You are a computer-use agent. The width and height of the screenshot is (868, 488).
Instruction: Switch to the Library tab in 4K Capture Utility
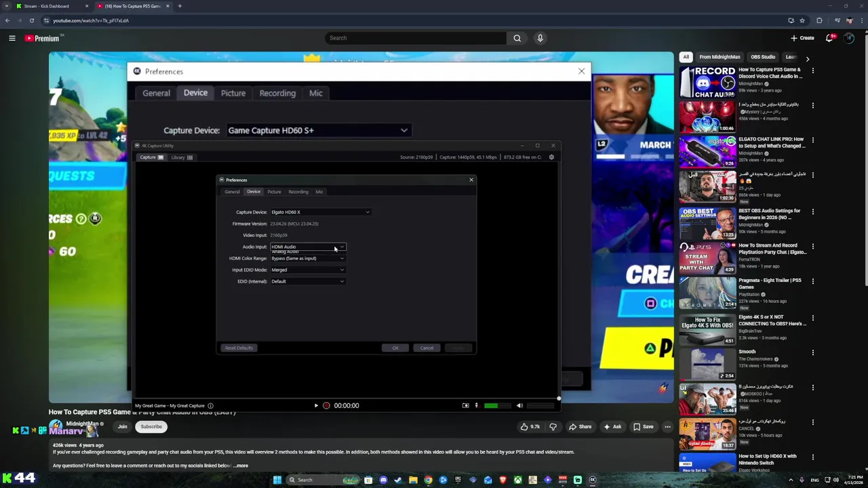coord(182,157)
